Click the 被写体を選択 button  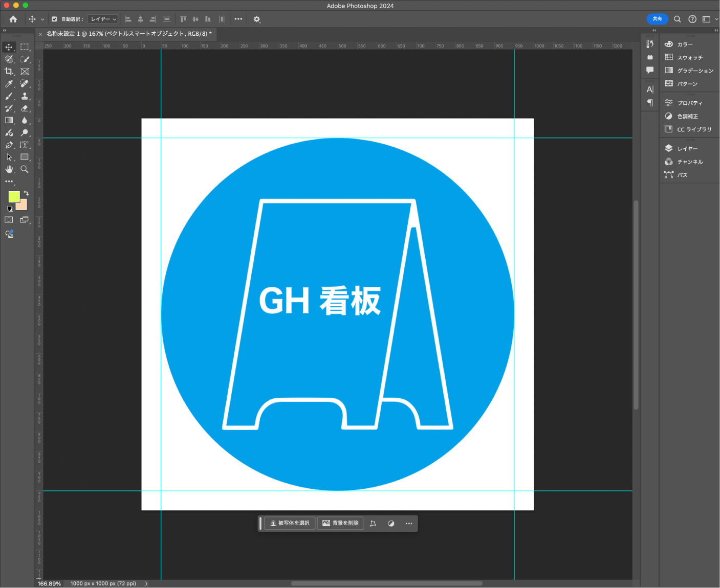pyautogui.click(x=290, y=523)
